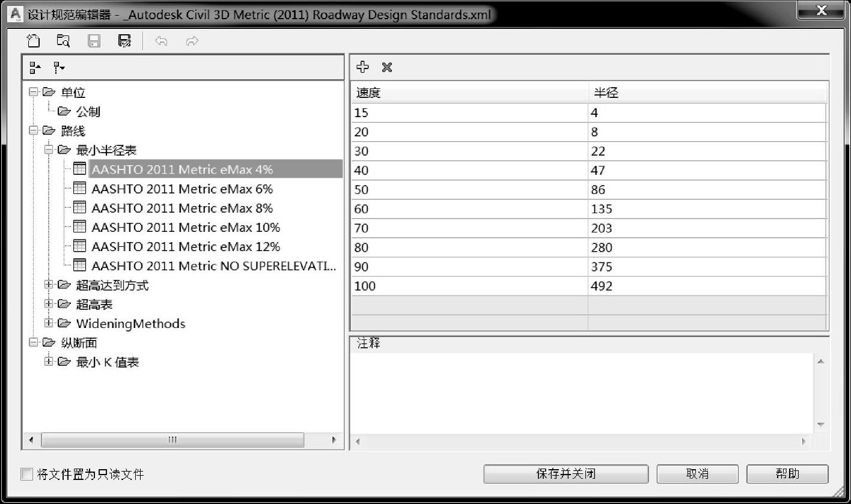This screenshot has width=851, height=504.
Task: Click the 注释 scrollbar up arrow
Action: click(820, 362)
